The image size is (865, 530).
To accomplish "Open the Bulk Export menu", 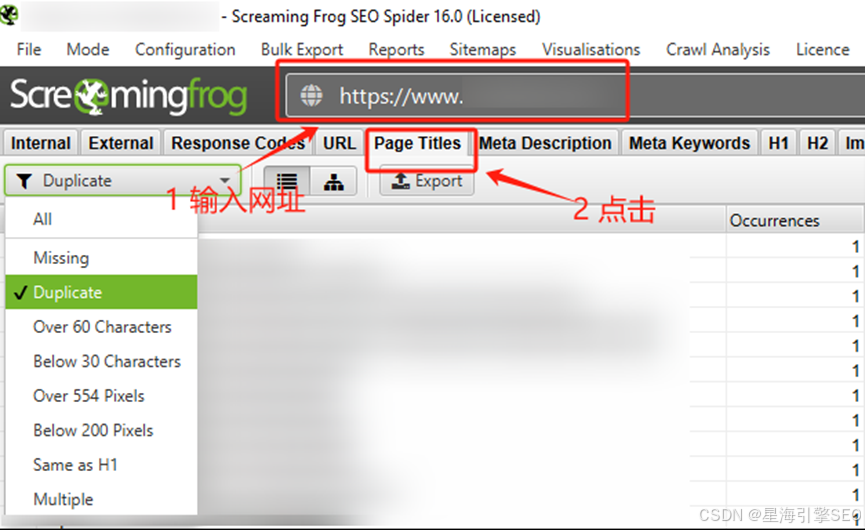I will pyautogui.click(x=302, y=50).
